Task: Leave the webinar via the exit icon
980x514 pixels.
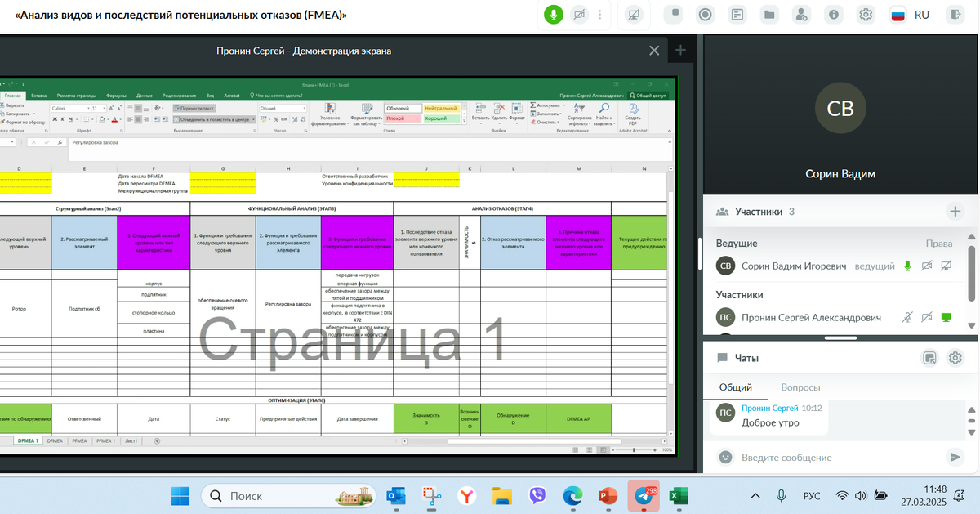Action: pyautogui.click(x=957, y=15)
